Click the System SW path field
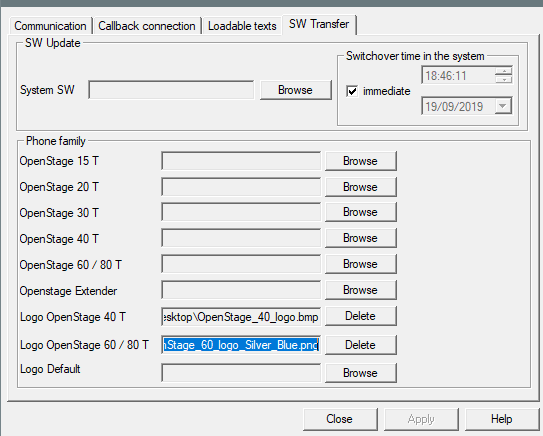Viewport: 543px width, 436px height. click(171, 90)
